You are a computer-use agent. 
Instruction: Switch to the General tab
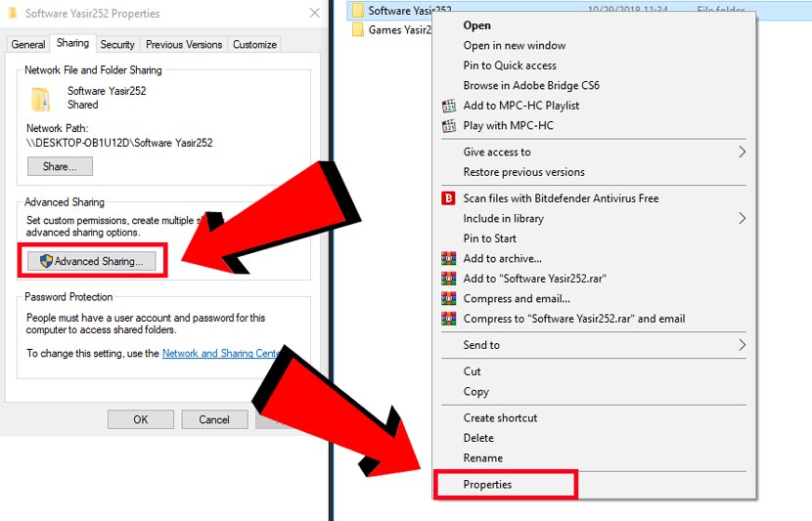coord(28,45)
